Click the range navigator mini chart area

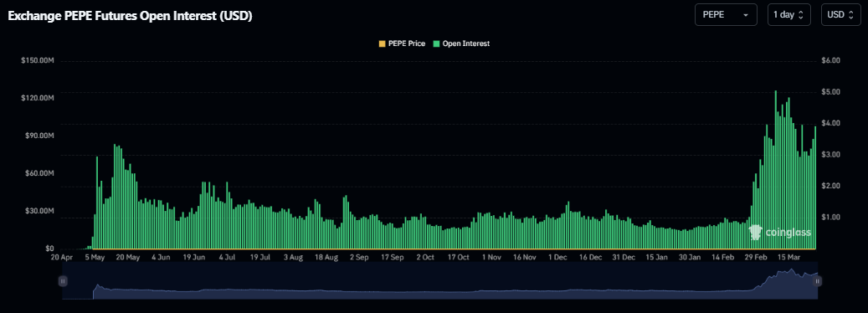click(440, 281)
